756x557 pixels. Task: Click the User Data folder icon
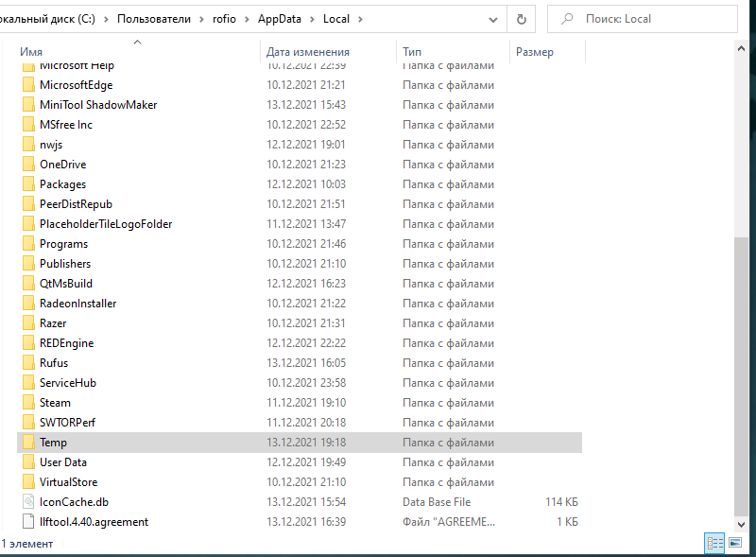(28, 461)
